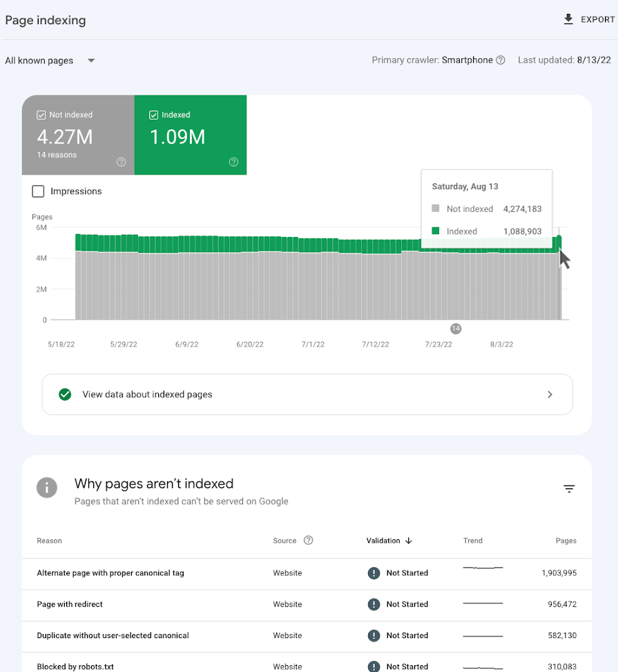The height and width of the screenshot is (672, 618).
Task: Click the 7/23/22 x-axis date label
Action: click(438, 345)
